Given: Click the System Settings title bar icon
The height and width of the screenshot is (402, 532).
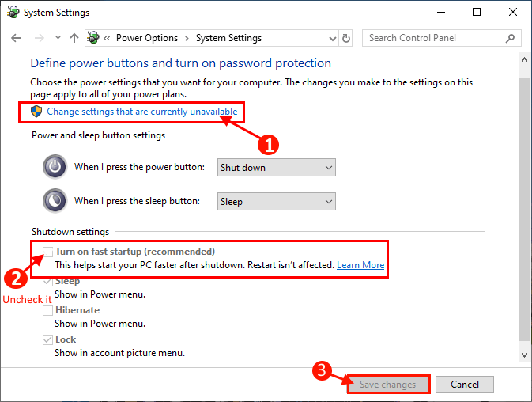Looking at the screenshot, I should 13,12.
